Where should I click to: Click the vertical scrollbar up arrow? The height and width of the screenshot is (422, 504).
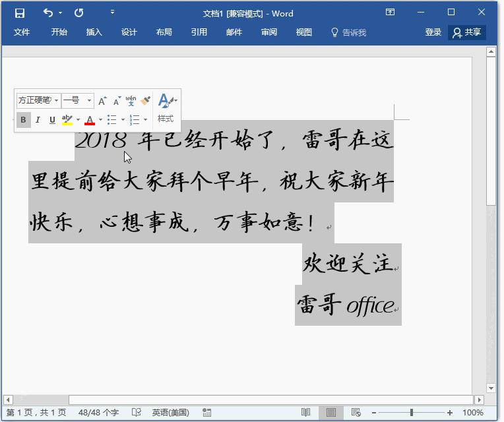pos(491,51)
